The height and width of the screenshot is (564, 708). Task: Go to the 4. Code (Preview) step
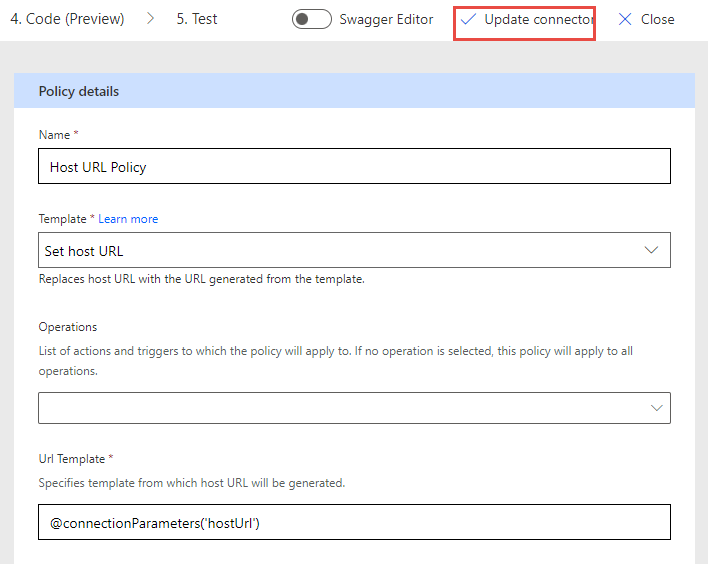pyautogui.click(x=67, y=19)
